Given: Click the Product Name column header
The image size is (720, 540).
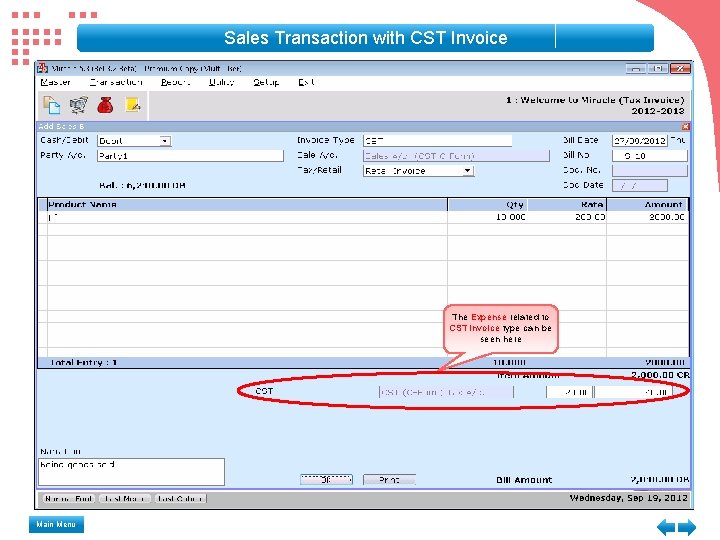Looking at the screenshot, I should 247,204.
